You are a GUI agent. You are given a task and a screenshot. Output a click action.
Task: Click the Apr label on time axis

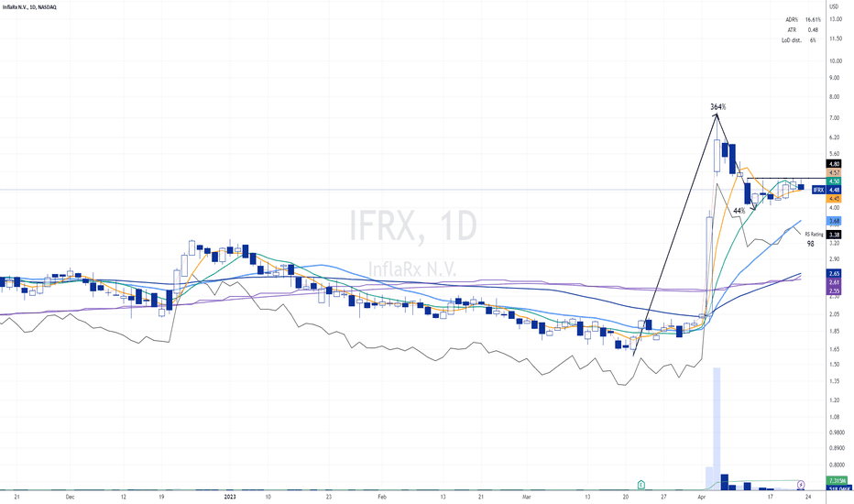click(701, 497)
